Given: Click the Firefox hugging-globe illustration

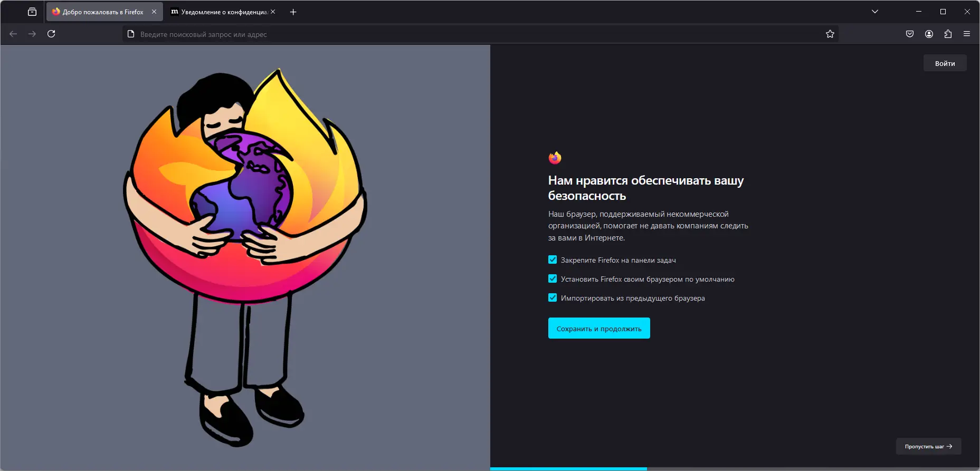Looking at the screenshot, I should [x=245, y=257].
